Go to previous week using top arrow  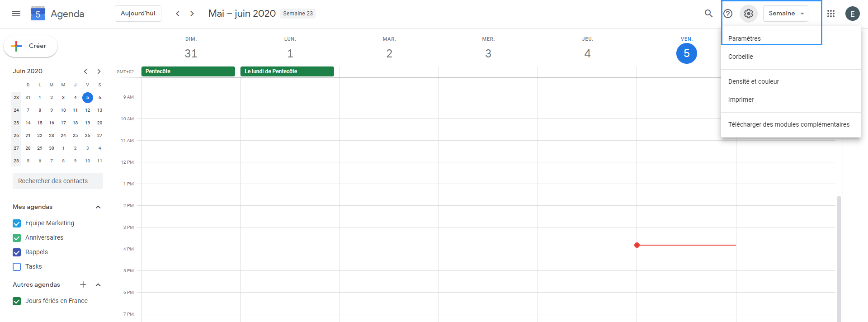click(178, 14)
